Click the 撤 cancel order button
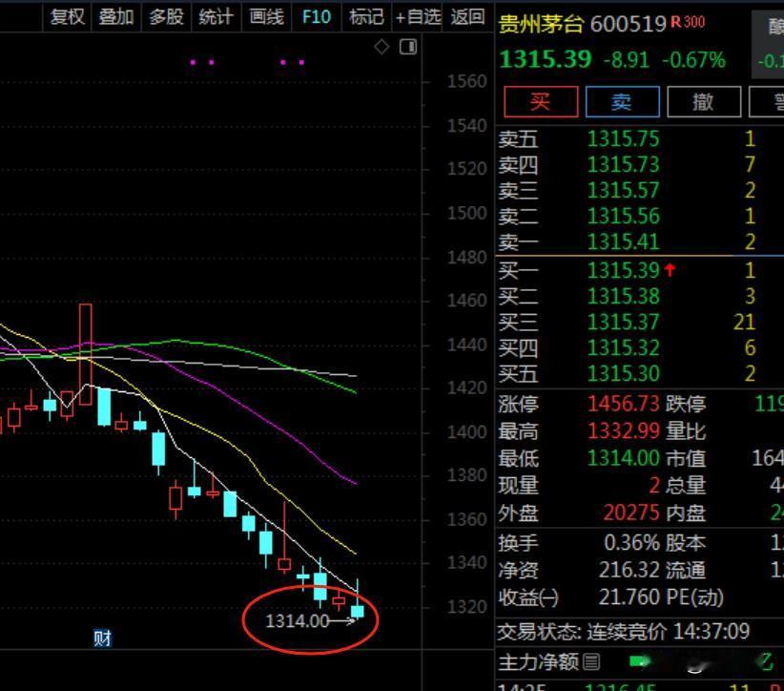This screenshot has width=784, height=691. coord(704,101)
